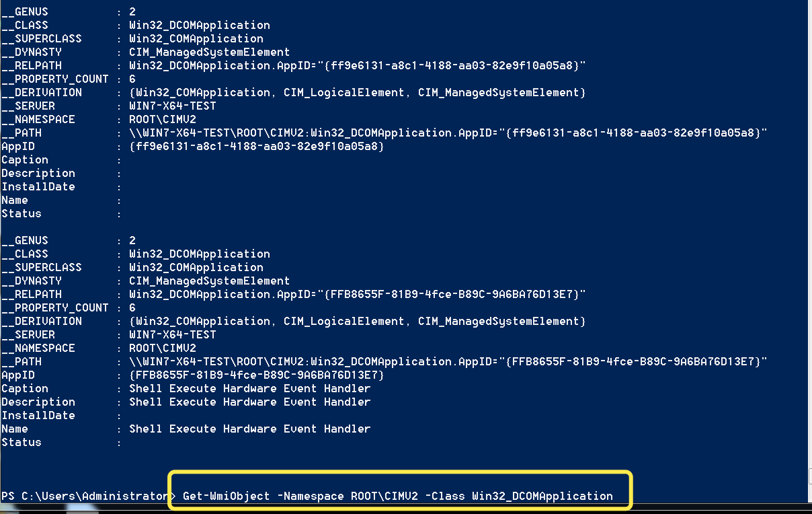Click the __RELPATH value with FFB8655F AppID
Viewport: 812px width, 514px height.
(x=357, y=294)
